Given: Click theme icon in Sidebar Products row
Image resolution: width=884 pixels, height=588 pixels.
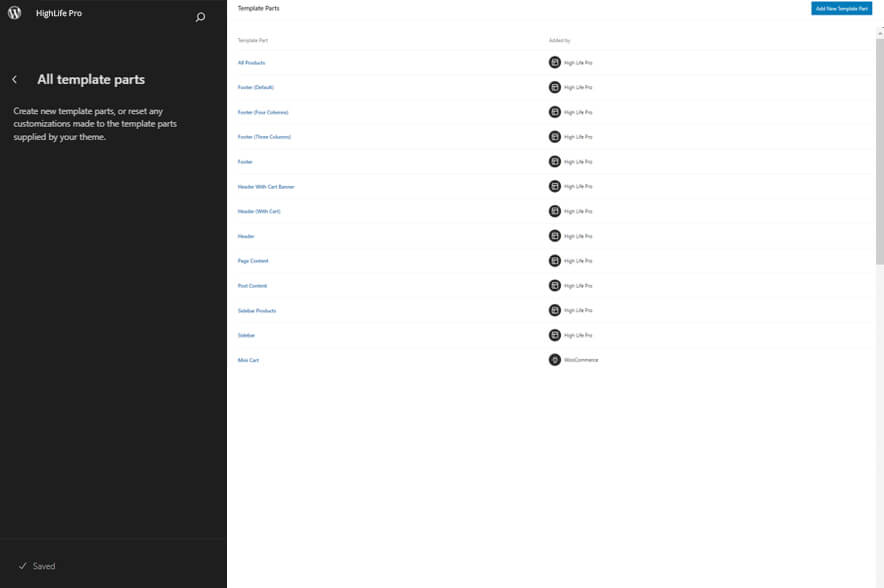Looking at the screenshot, I should 555,310.
